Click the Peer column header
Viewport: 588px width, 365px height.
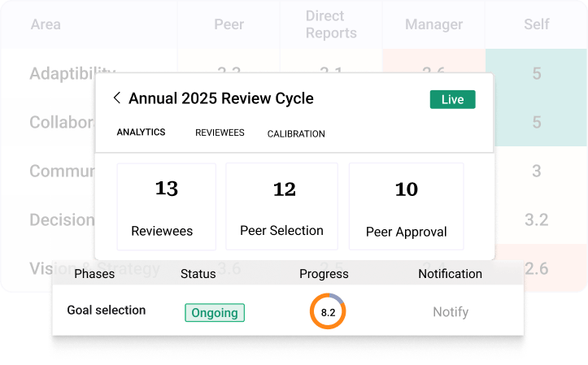(229, 24)
